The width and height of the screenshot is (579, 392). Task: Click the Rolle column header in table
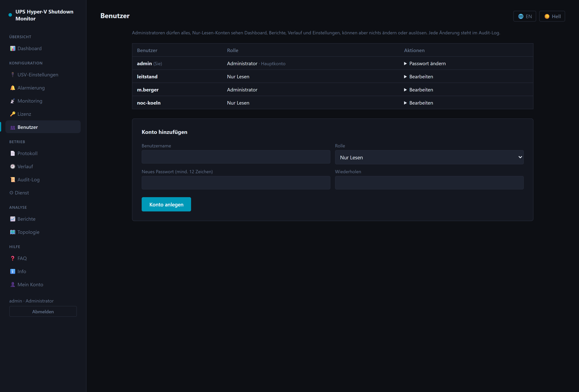point(232,50)
